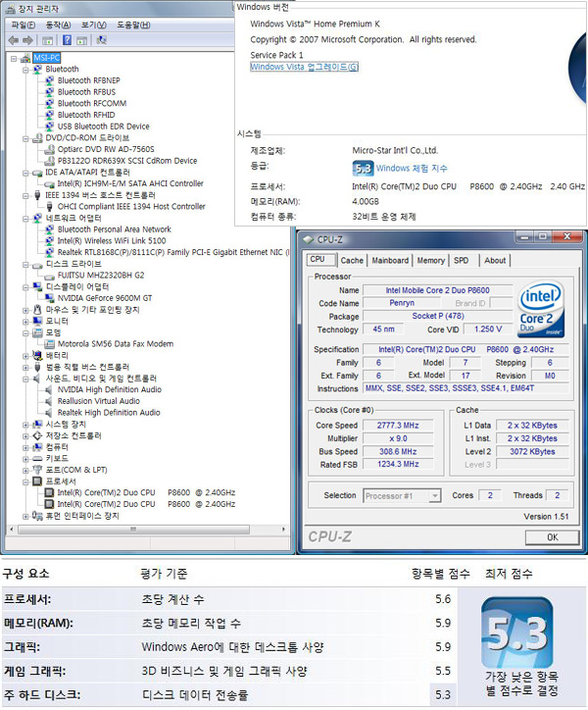588x710 pixels.
Task: Click the right scroll arrow in Device Manager
Action: coord(283,529)
